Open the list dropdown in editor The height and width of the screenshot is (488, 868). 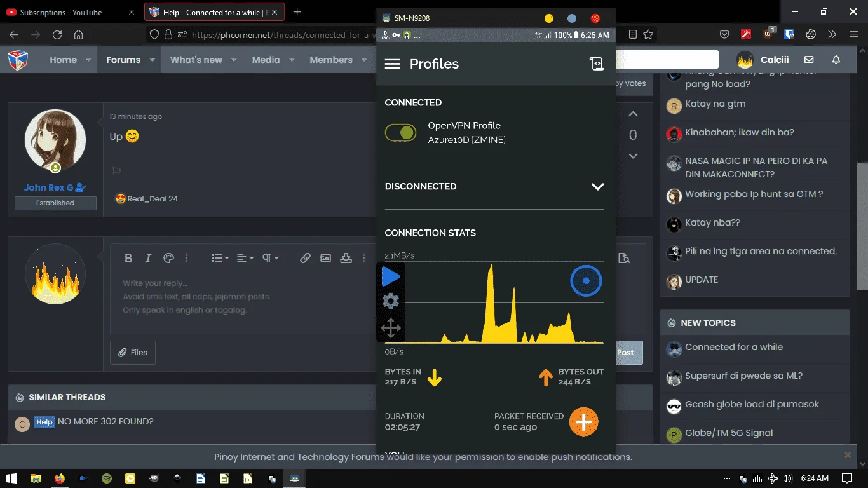pyautogui.click(x=220, y=258)
